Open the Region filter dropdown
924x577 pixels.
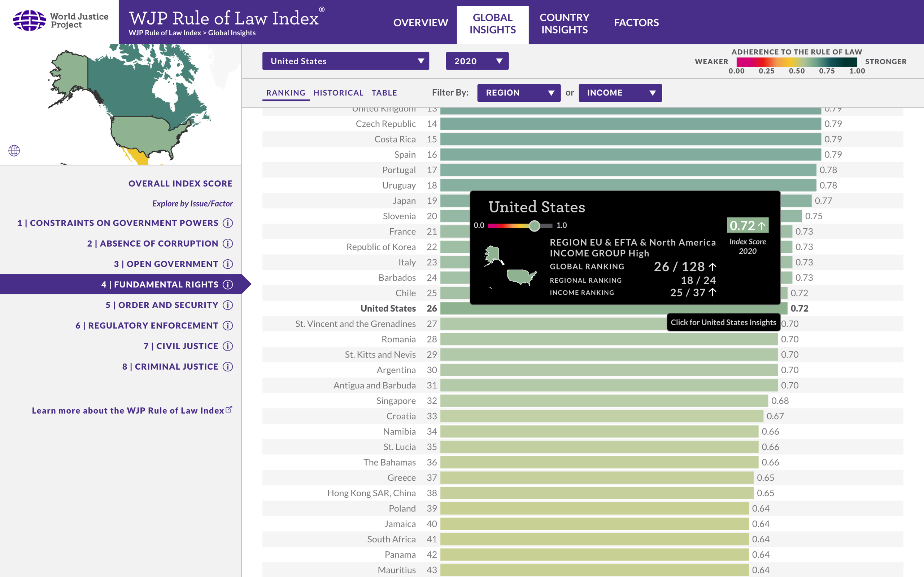coord(519,92)
